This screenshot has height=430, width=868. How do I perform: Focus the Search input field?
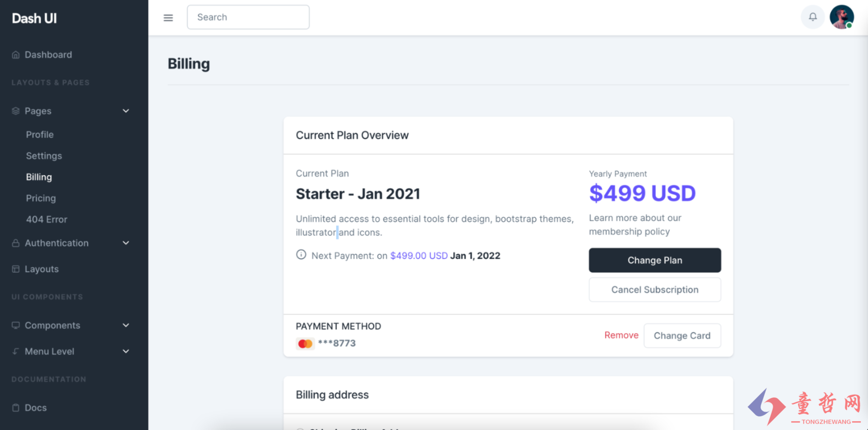(x=248, y=17)
